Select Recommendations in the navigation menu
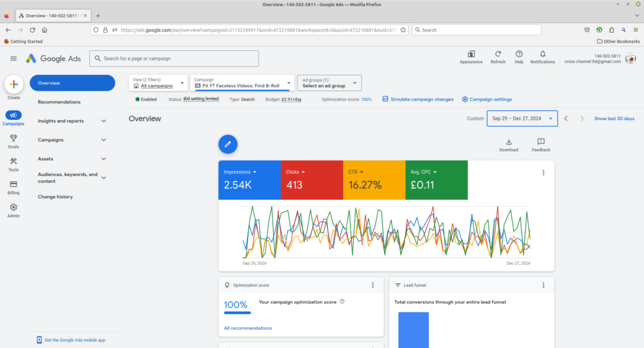The width and height of the screenshot is (644, 348). 59,102
